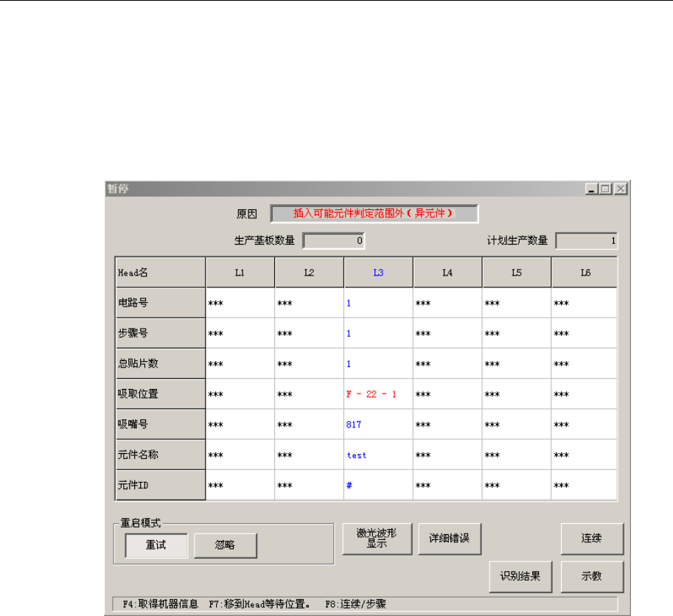The width and height of the screenshot is (673, 616).
Task: Click the L1 电路号 *** cell
Action: (x=240, y=303)
